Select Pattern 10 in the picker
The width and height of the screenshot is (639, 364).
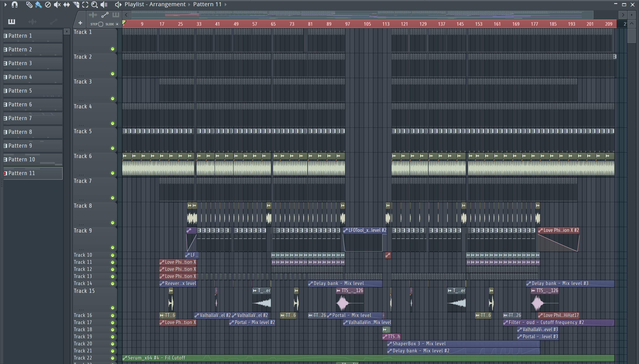click(x=33, y=160)
